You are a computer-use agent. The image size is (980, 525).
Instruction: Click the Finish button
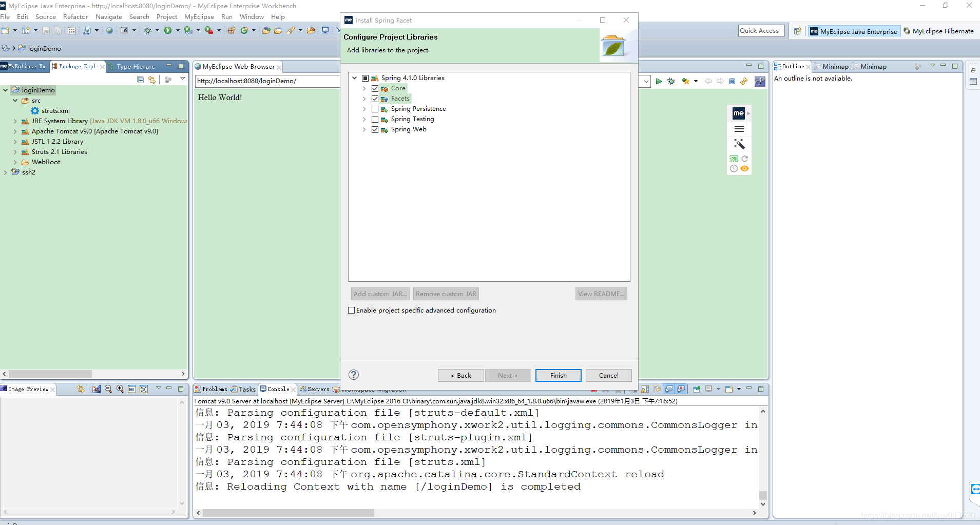coord(559,376)
